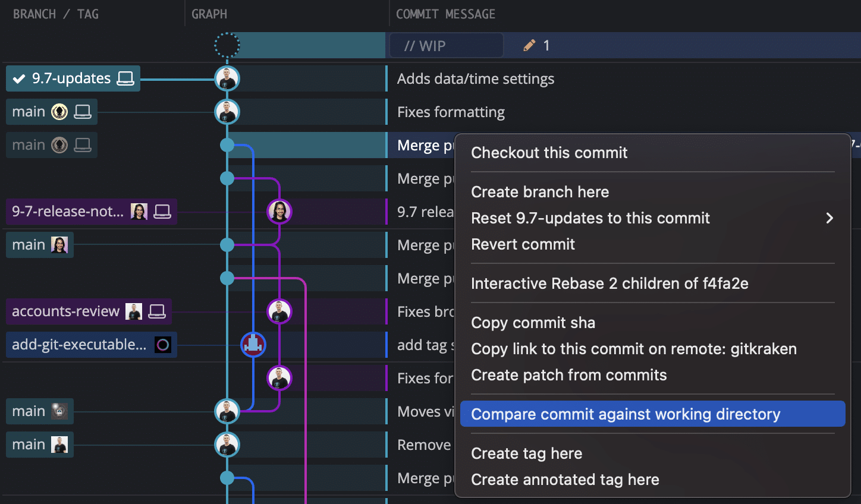Viewport: 861px width, 504px height.
Task: Click the Graph column header
Action: tap(209, 14)
